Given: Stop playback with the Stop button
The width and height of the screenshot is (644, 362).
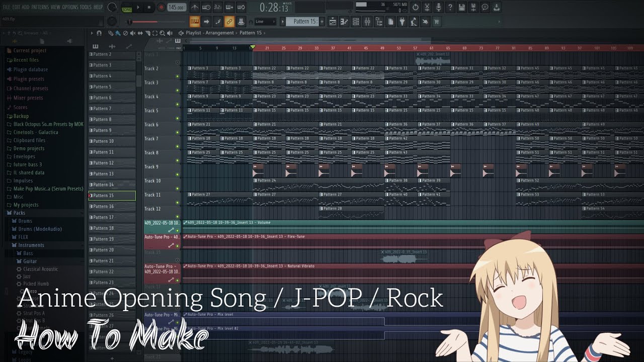Looking at the screenshot, I should (149, 8).
